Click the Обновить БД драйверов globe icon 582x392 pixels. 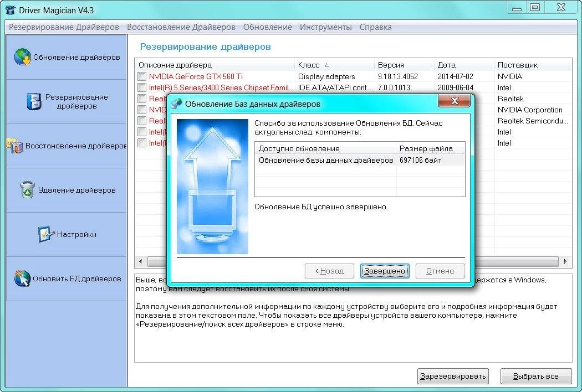pyautogui.click(x=22, y=278)
